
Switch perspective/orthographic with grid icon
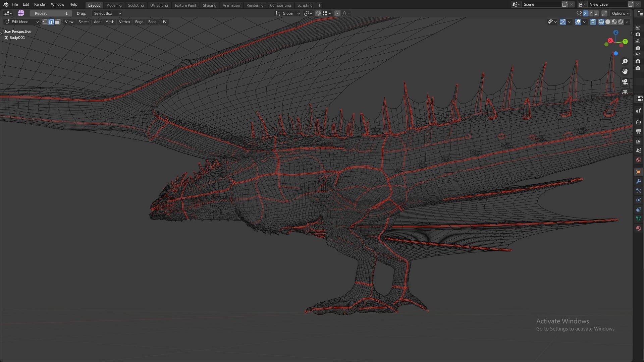tap(625, 92)
